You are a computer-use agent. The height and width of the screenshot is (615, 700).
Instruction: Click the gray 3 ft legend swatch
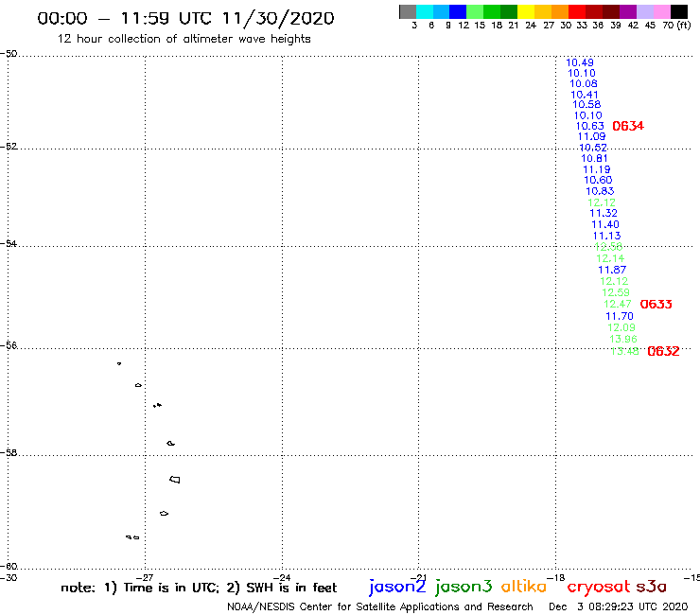408,11
